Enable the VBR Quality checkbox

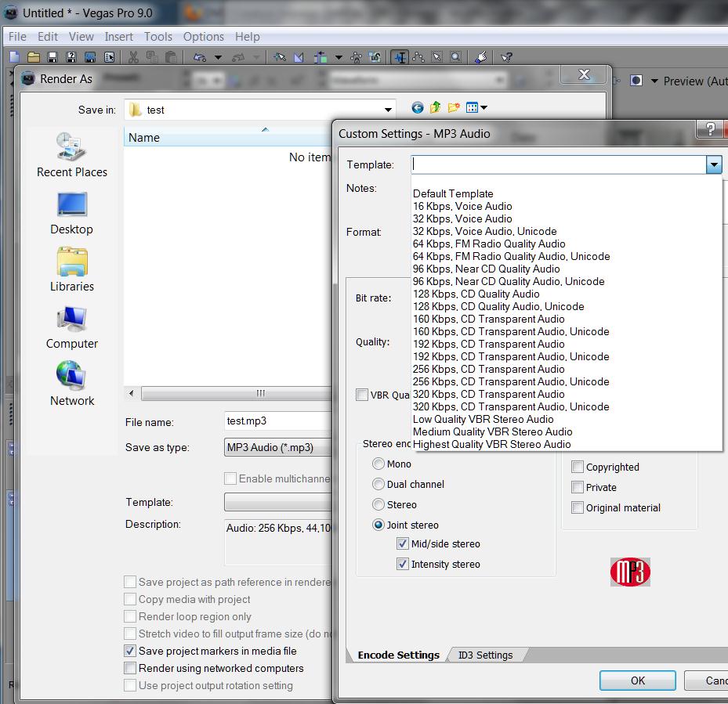(362, 395)
